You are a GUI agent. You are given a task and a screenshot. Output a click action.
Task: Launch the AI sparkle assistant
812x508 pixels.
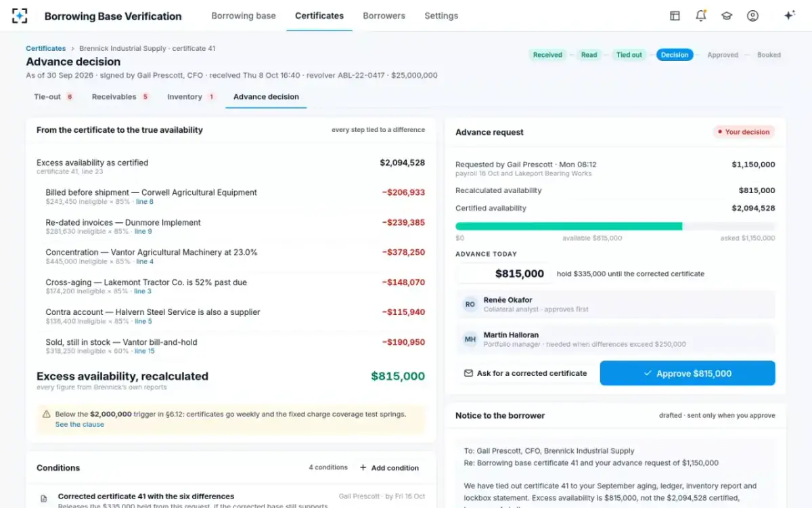pos(789,16)
